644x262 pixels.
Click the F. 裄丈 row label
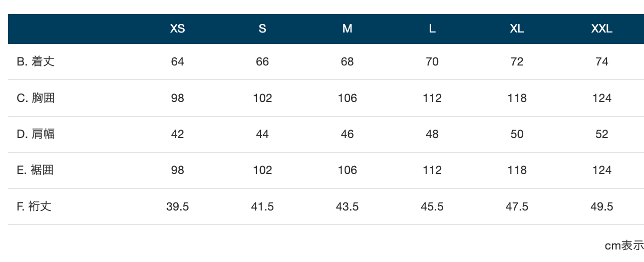pyautogui.click(x=34, y=206)
